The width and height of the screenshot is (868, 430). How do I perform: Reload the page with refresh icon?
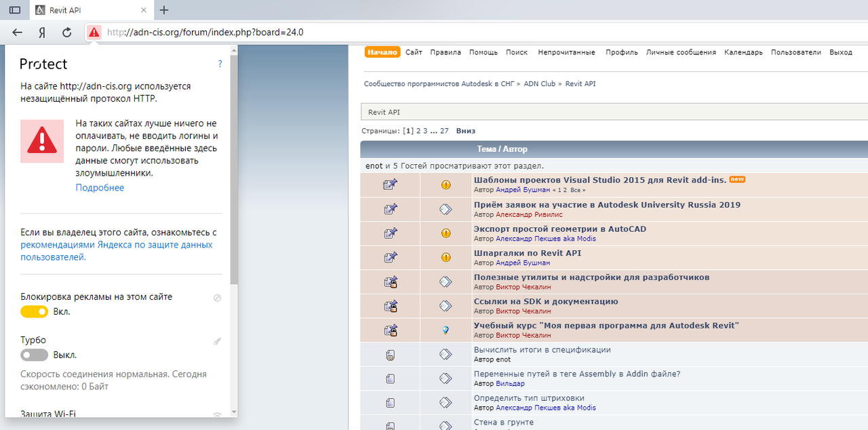(66, 32)
